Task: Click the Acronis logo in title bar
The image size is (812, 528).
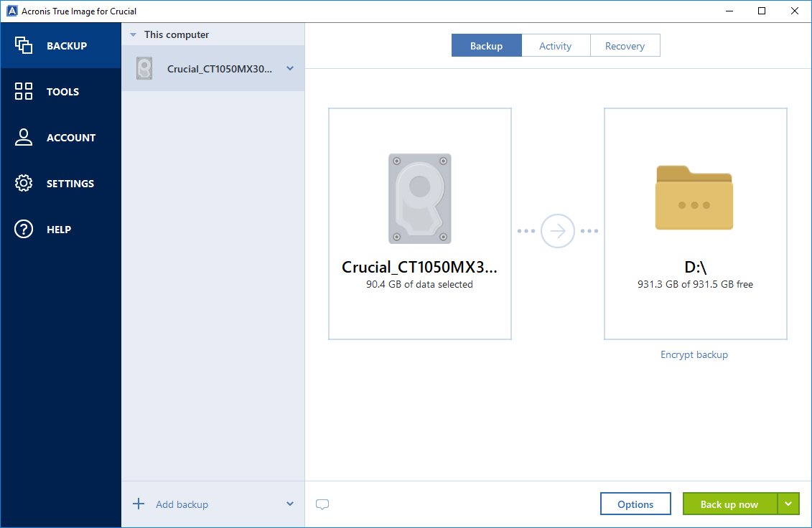Action: tap(11, 11)
